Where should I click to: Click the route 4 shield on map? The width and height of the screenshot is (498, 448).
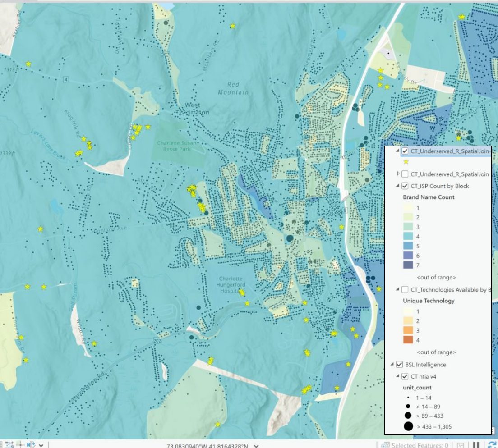pyautogui.click(x=66, y=79)
